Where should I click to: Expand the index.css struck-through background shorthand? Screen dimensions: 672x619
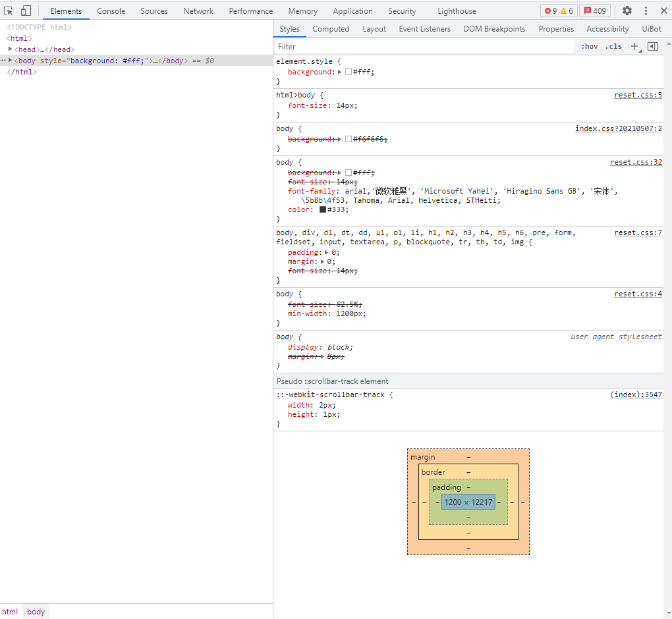point(339,139)
